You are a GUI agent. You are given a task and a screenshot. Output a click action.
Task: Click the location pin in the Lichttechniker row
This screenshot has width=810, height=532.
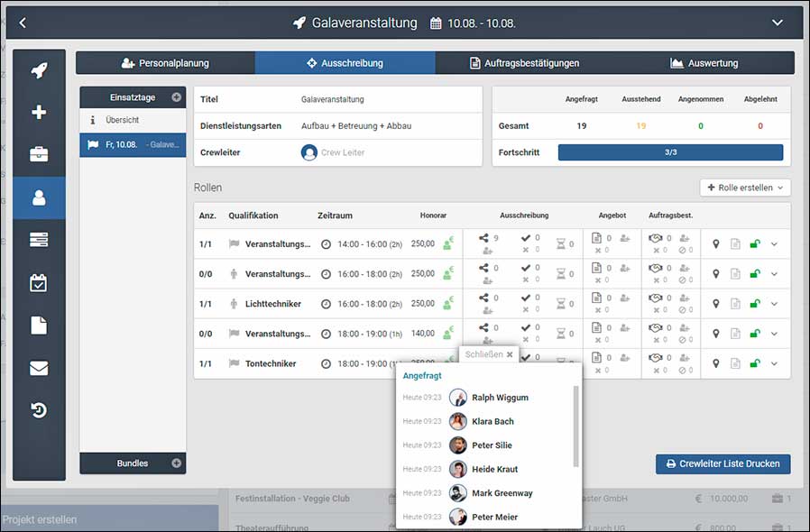(716, 304)
